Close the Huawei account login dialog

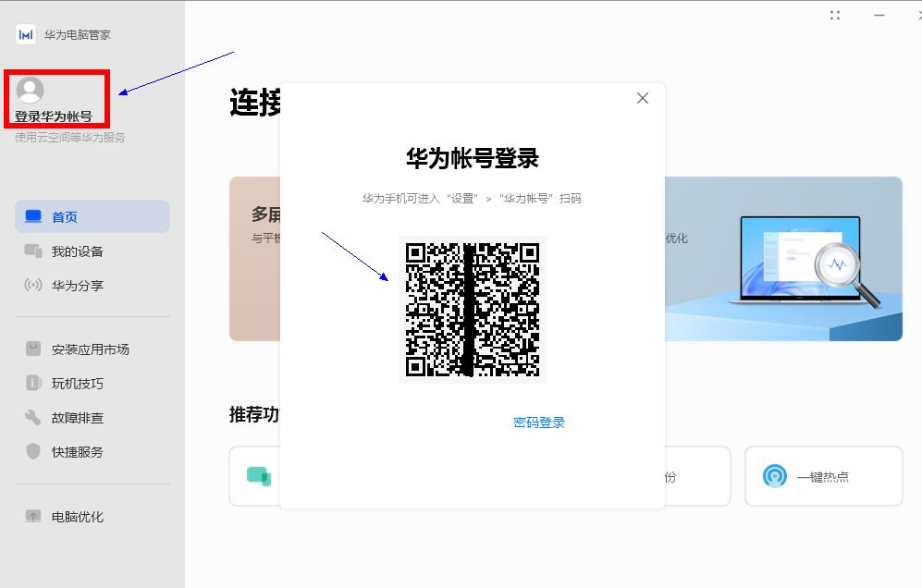[642, 97]
